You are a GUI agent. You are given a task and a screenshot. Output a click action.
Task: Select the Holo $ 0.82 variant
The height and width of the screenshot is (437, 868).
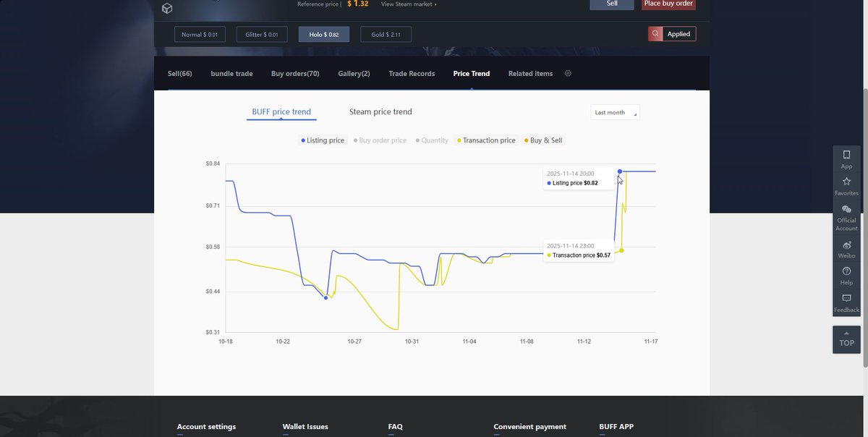click(x=324, y=34)
